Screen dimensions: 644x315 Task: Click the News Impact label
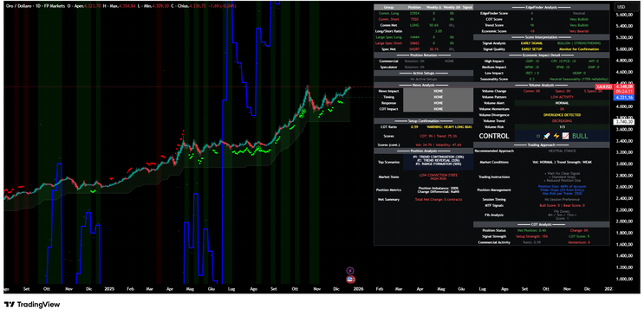pyautogui.click(x=388, y=91)
